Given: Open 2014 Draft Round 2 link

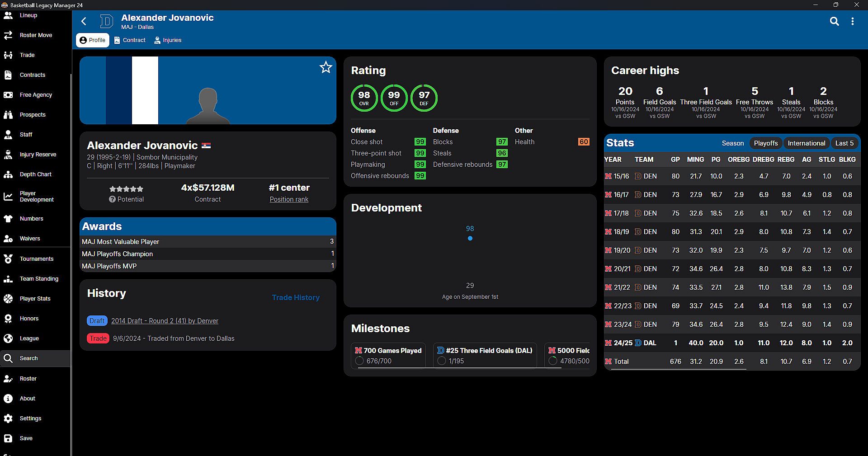Looking at the screenshot, I should (x=165, y=321).
